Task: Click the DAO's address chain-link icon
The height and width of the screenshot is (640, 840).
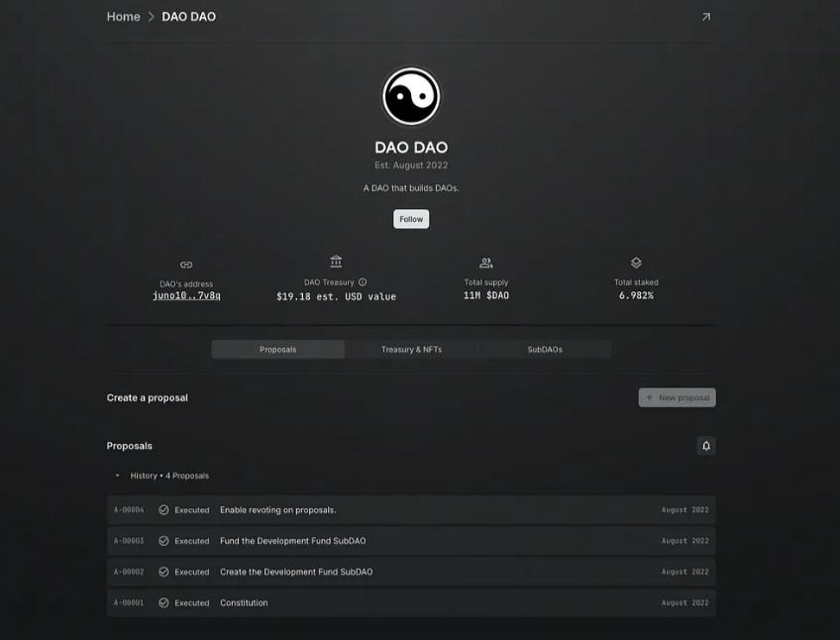Action: (186, 265)
